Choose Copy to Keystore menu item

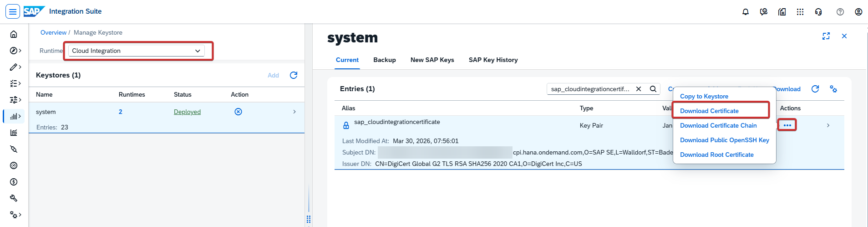coord(704,96)
